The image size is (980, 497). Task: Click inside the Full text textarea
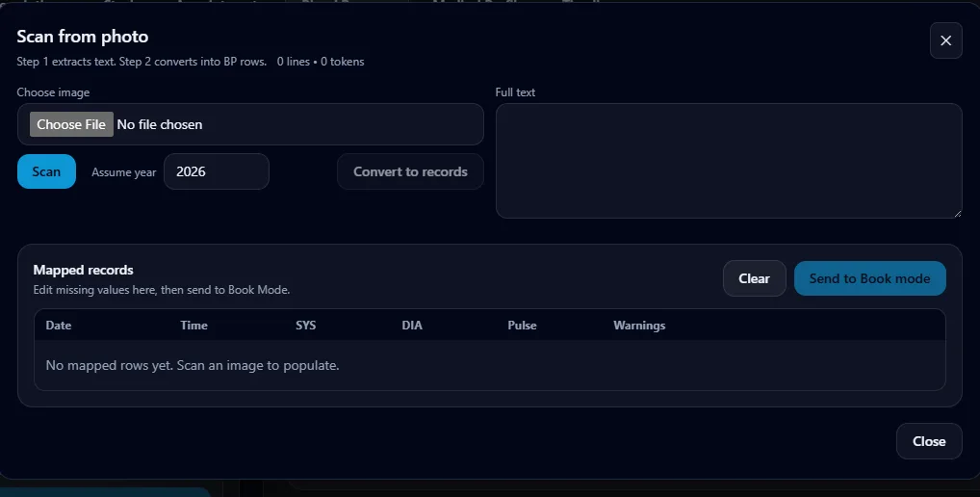728,160
